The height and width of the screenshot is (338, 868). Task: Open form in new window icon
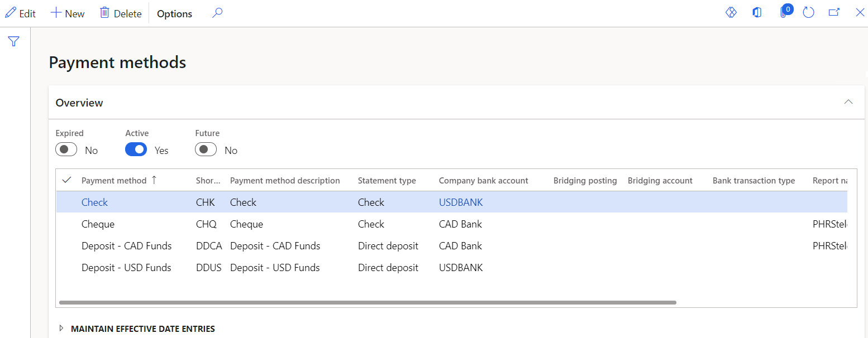coord(834,12)
